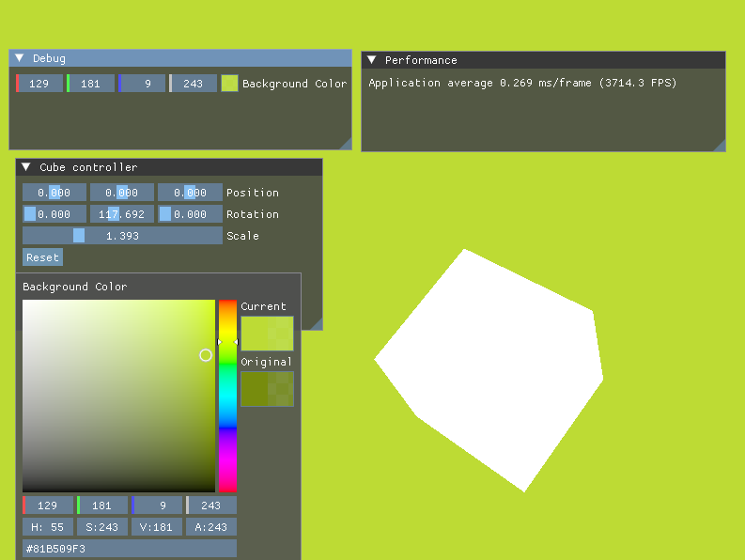Adjust the Scale slider at 1.393
The height and width of the screenshot is (560, 745).
122,236
